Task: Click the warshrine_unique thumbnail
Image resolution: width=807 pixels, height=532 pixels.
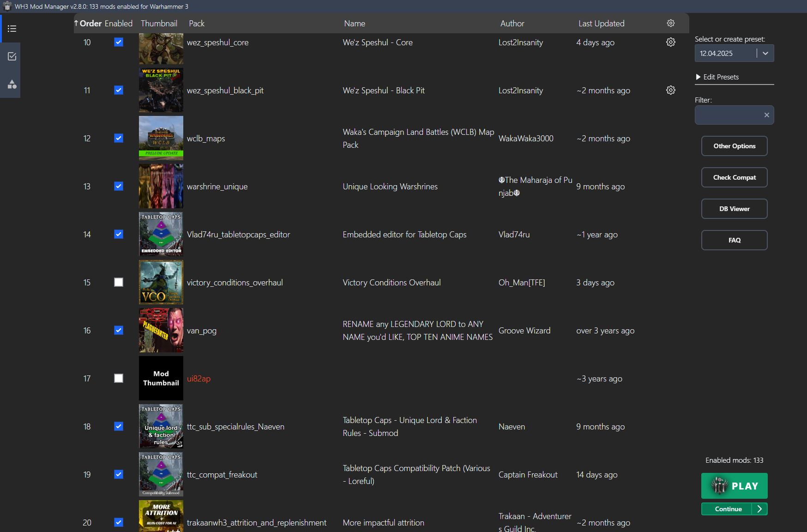Action: (161, 186)
